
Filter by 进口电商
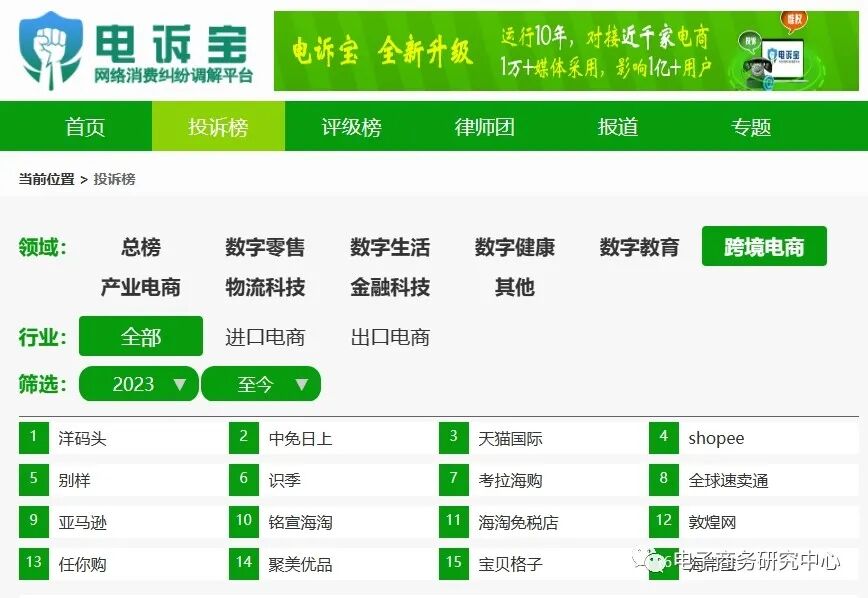tap(265, 337)
